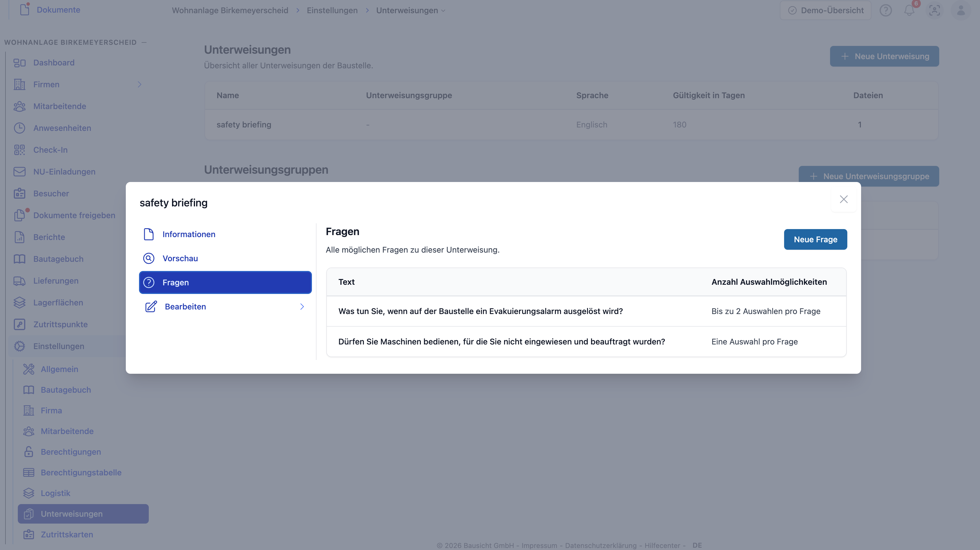980x550 pixels.
Task: Open the Evakuierungsalarm question row
Action: (x=586, y=311)
